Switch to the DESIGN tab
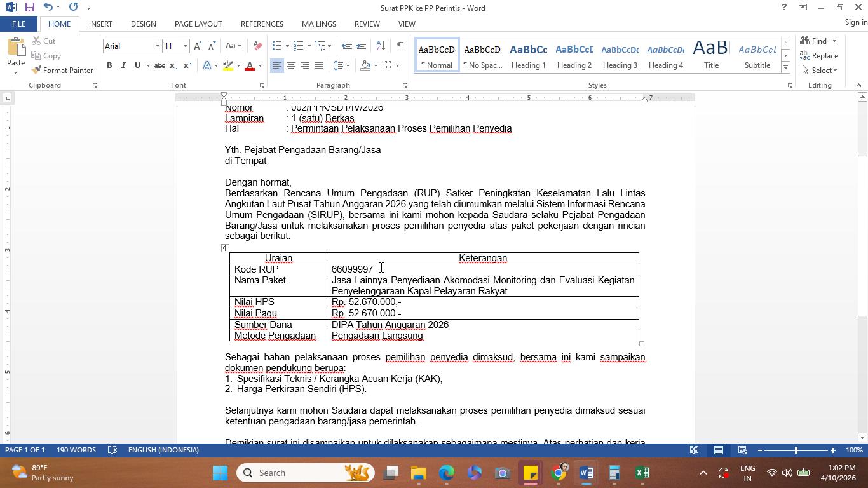The image size is (868, 488). point(144,24)
